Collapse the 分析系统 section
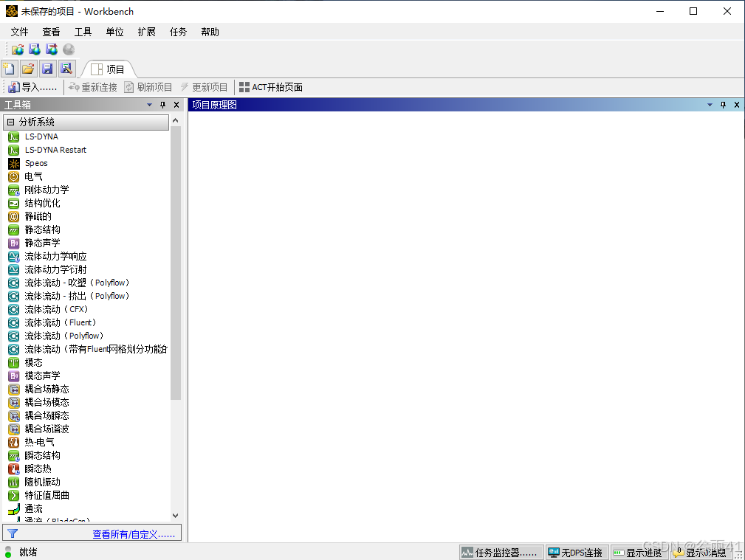Image resolution: width=745 pixels, height=560 pixels. (10, 122)
